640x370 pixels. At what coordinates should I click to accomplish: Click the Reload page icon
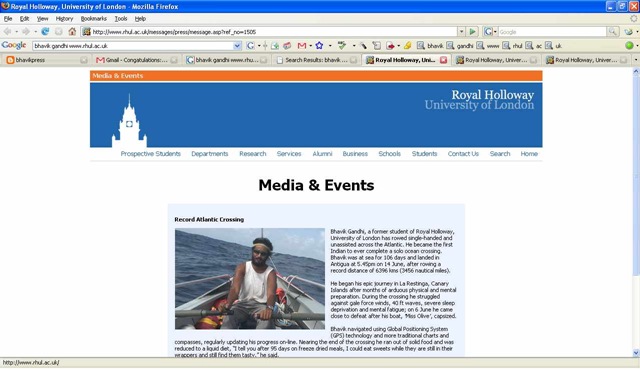click(45, 31)
